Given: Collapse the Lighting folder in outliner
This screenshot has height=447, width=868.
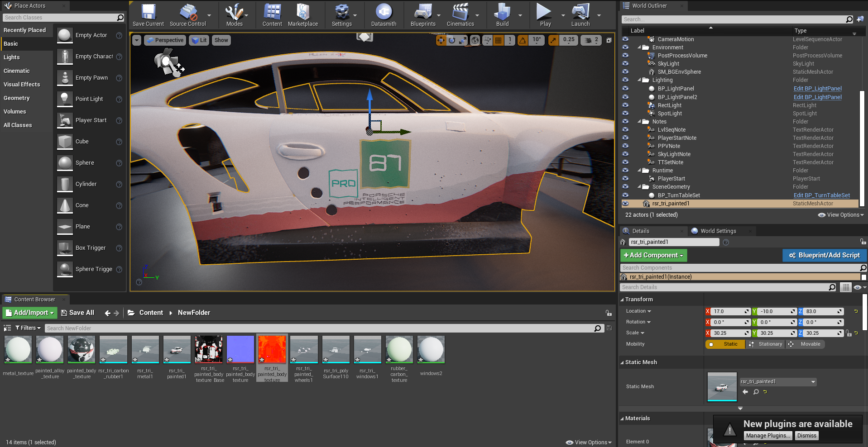Looking at the screenshot, I should [639, 80].
